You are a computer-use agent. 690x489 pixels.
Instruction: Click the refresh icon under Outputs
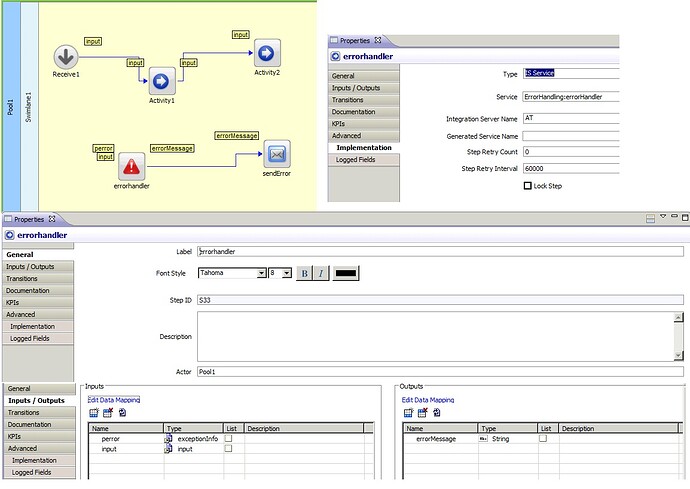coord(437,413)
